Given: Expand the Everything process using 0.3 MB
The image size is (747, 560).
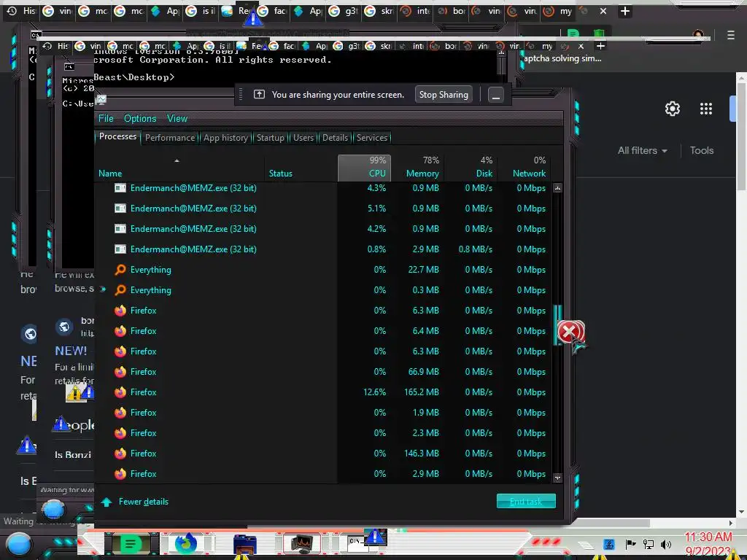Looking at the screenshot, I should [x=103, y=289].
